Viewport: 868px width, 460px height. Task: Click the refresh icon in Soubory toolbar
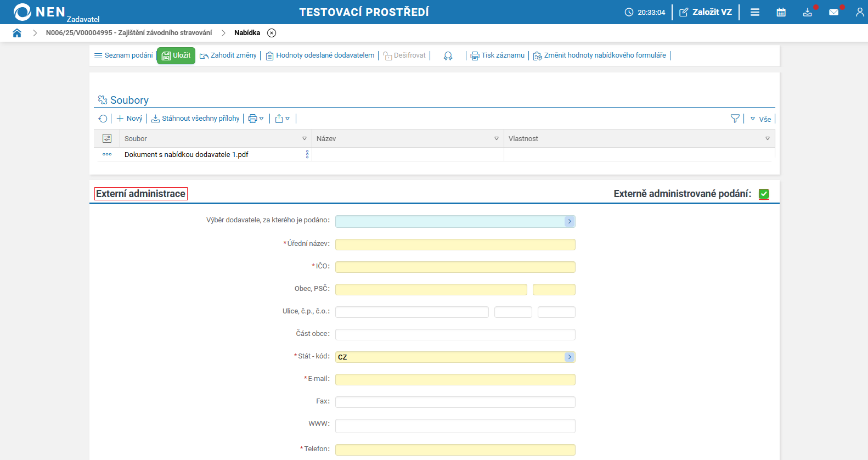(103, 119)
